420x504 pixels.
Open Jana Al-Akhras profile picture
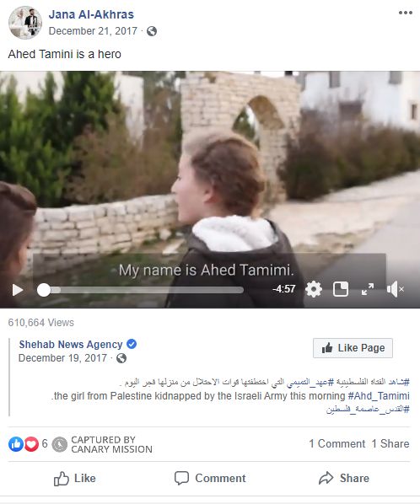25,23
